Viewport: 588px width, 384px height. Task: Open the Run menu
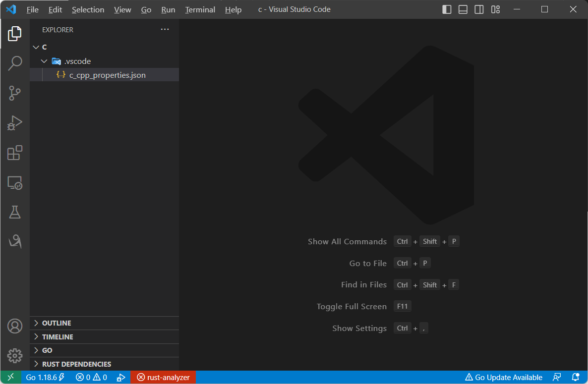[x=169, y=10]
